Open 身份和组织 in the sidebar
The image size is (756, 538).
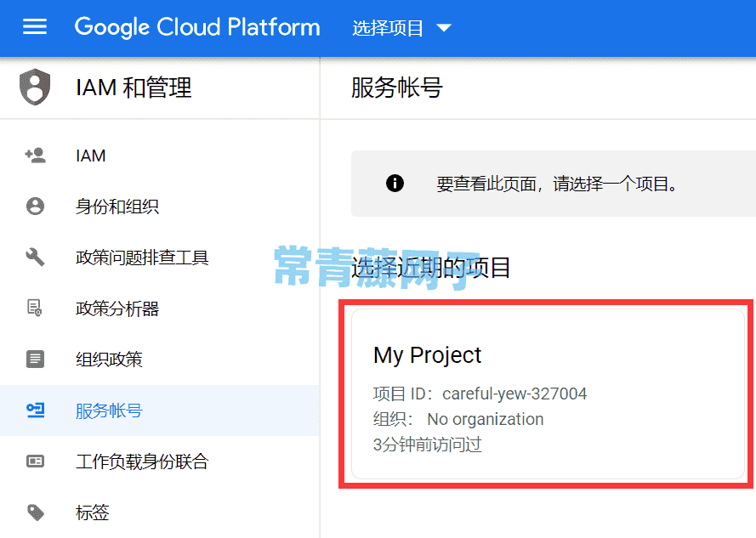160,207
